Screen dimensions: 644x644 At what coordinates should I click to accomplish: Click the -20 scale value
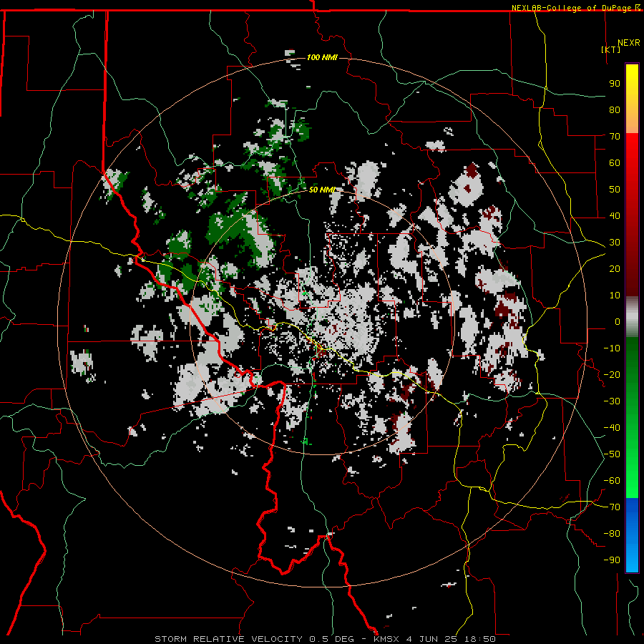[x=612, y=374]
